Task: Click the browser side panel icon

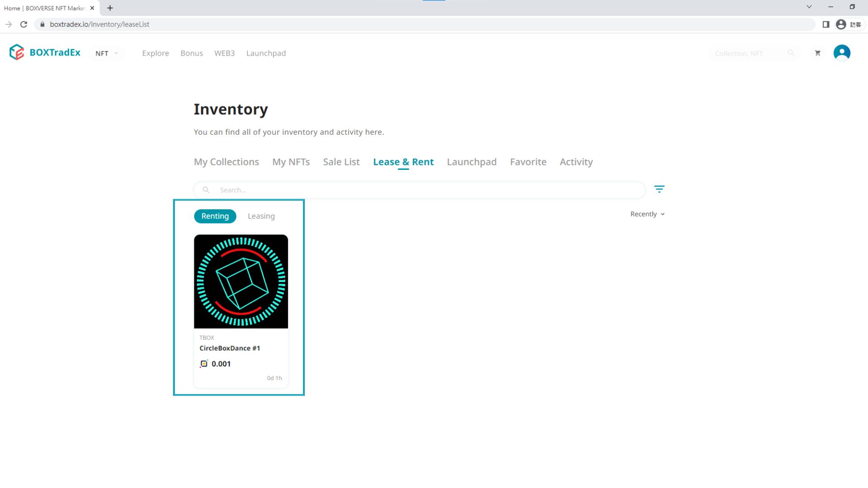Action: pyautogui.click(x=826, y=24)
